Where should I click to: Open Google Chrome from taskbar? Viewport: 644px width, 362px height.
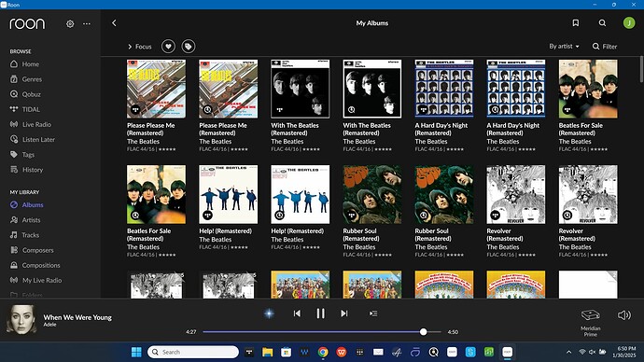click(x=323, y=352)
